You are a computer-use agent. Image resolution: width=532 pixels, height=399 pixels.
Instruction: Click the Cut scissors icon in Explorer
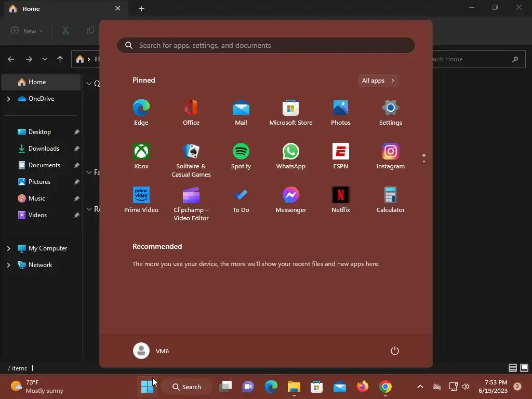click(65, 31)
